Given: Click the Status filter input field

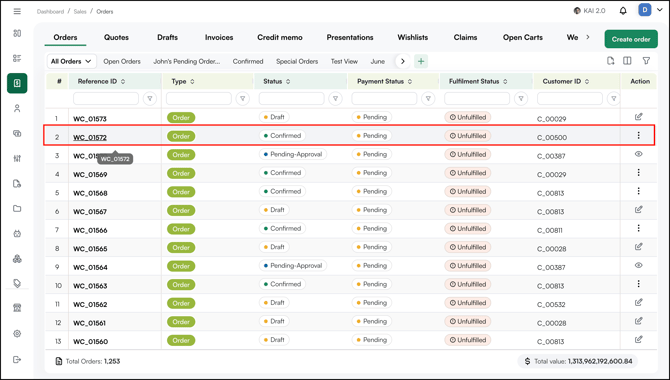Looking at the screenshot, I should pos(291,99).
